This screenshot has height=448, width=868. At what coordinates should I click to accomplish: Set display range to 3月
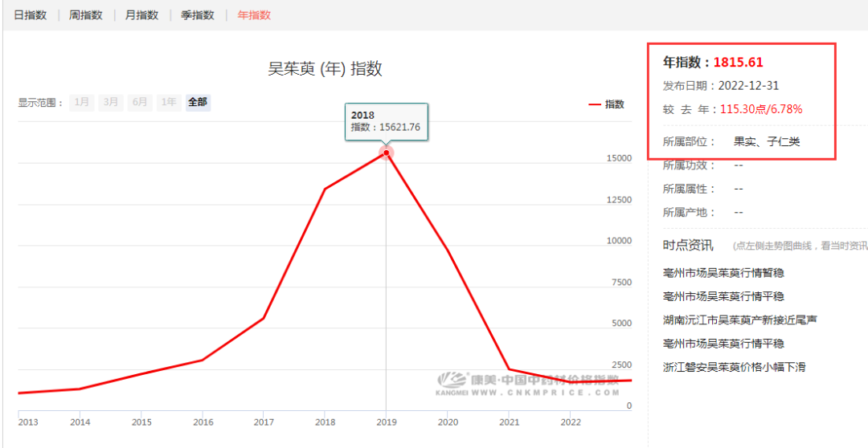(x=111, y=102)
